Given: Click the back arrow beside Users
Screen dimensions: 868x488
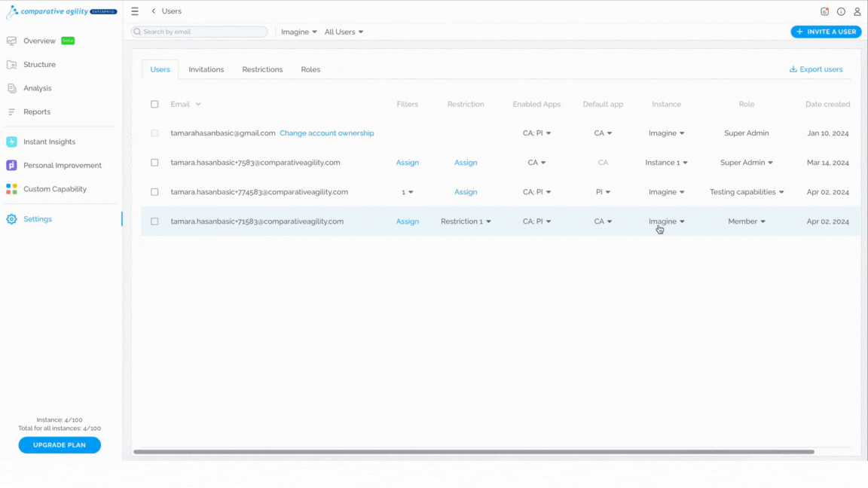Looking at the screenshot, I should pos(154,11).
